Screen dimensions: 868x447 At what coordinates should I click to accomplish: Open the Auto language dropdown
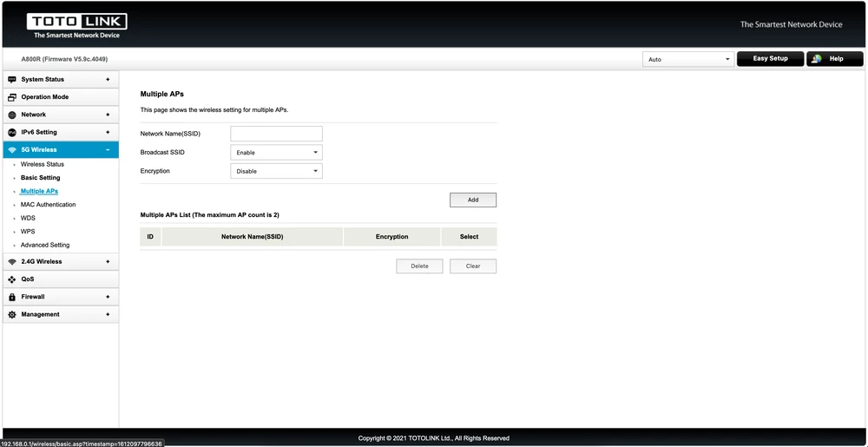688,59
